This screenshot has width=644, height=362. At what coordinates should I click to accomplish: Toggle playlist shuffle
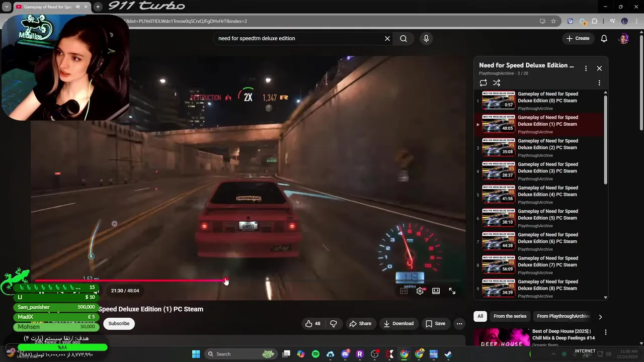tap(497, 83)
